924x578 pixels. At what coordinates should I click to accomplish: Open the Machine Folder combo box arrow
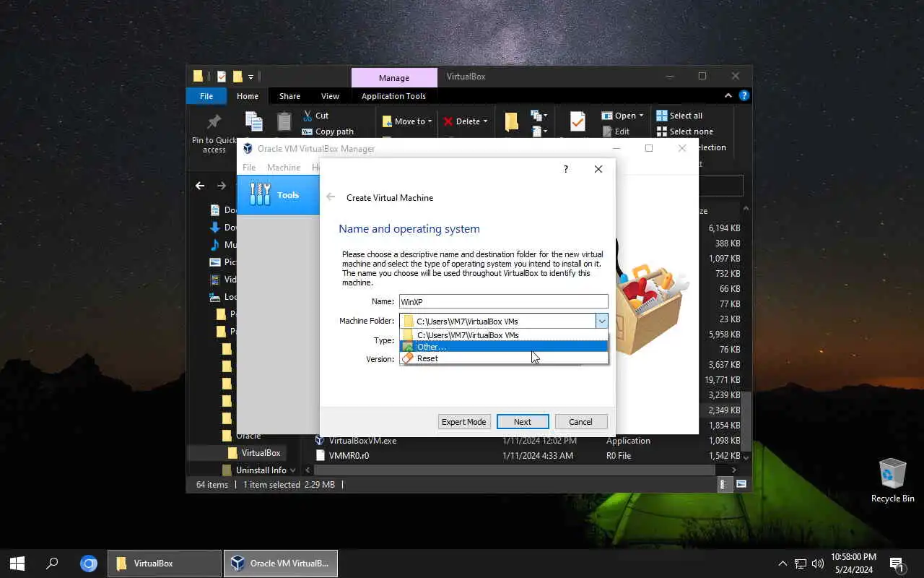[601, 321]
